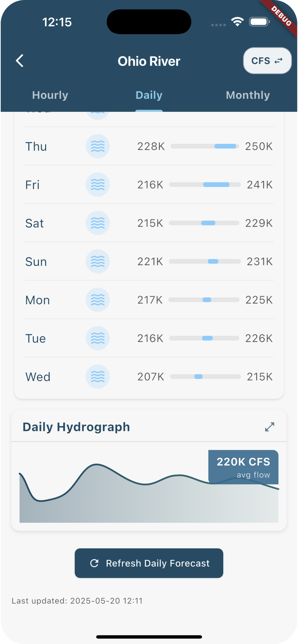This screenshot has height=644, width=298.
Task: Tap the Ohio River title
Action: 149,61
